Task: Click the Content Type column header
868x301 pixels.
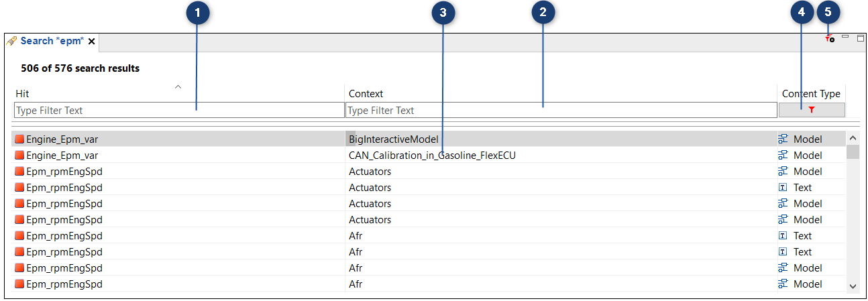Action: point(811,94)
